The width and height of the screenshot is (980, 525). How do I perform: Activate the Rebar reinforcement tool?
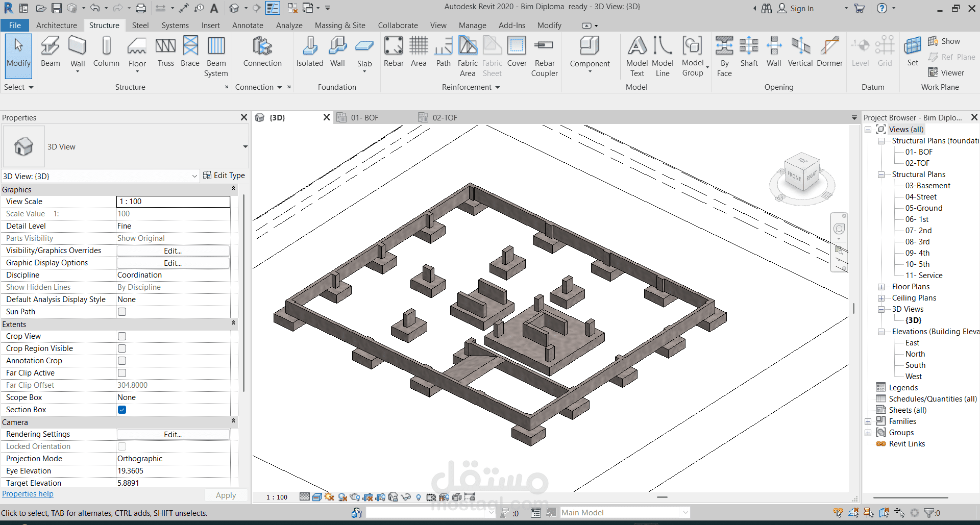tap(394, 52)
